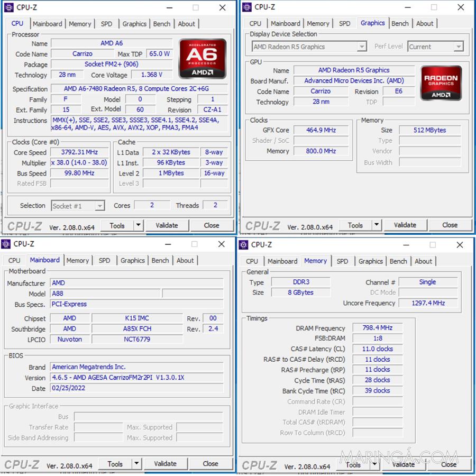This screenshot has height=476, width=476.
Task: Switch to Graphics tab in CPU tab window
Action: [x=134, y=24]
